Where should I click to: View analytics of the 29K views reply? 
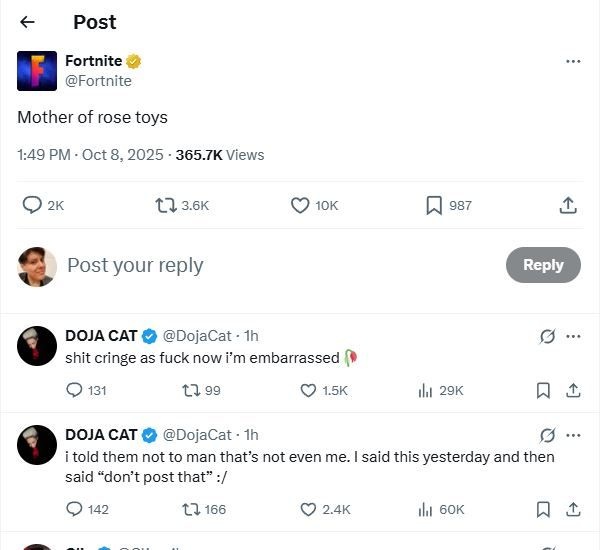coord(425,390)
